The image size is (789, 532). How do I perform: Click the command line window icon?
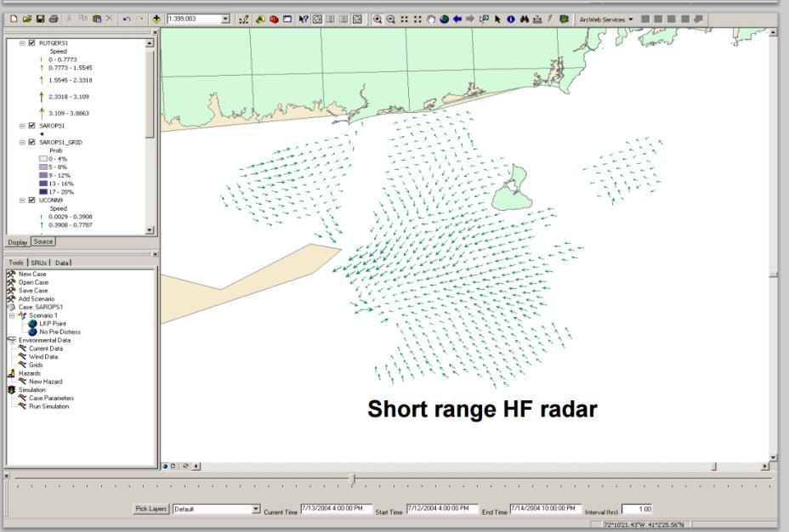287,19
